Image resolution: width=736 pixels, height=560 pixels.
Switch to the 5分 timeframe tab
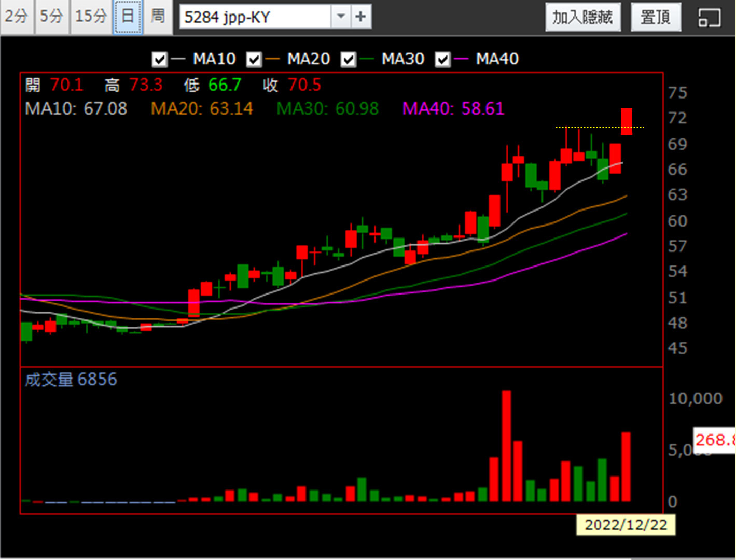[x=52, y=17]
